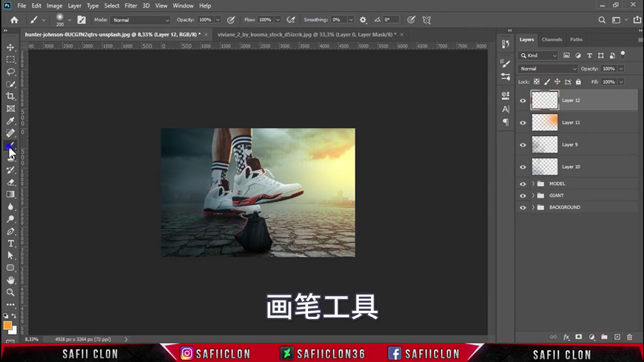Viewport: 644px width, 362px height.
Task: Select the History Brush tool
Action: click(10, 170)
